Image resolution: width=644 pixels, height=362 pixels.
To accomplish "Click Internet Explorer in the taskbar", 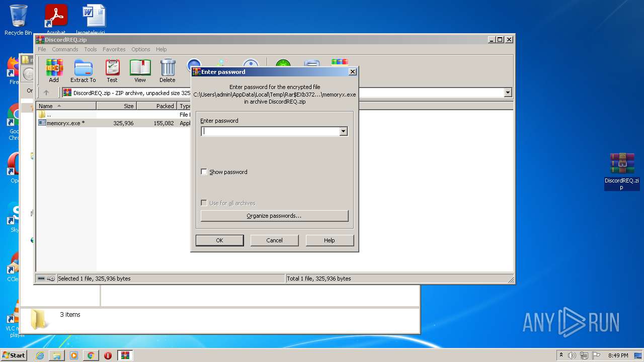I will click(x=40, y=355).
